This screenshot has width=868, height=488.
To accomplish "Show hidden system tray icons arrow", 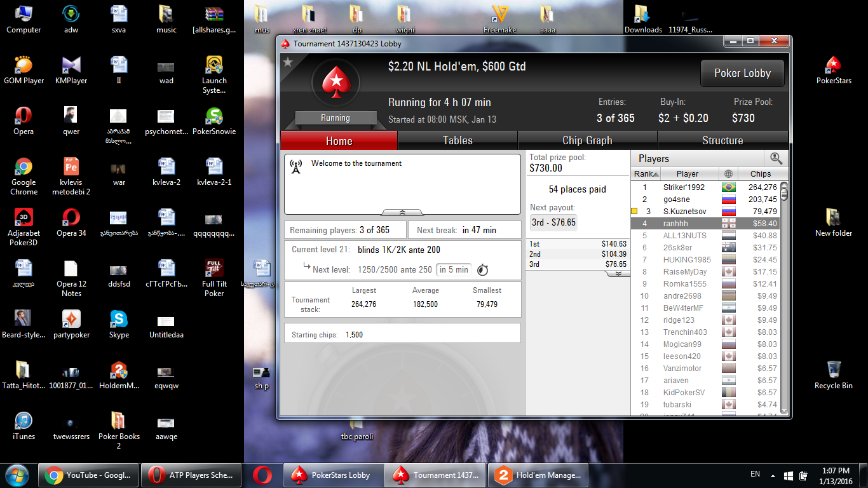I will point(773,475).
